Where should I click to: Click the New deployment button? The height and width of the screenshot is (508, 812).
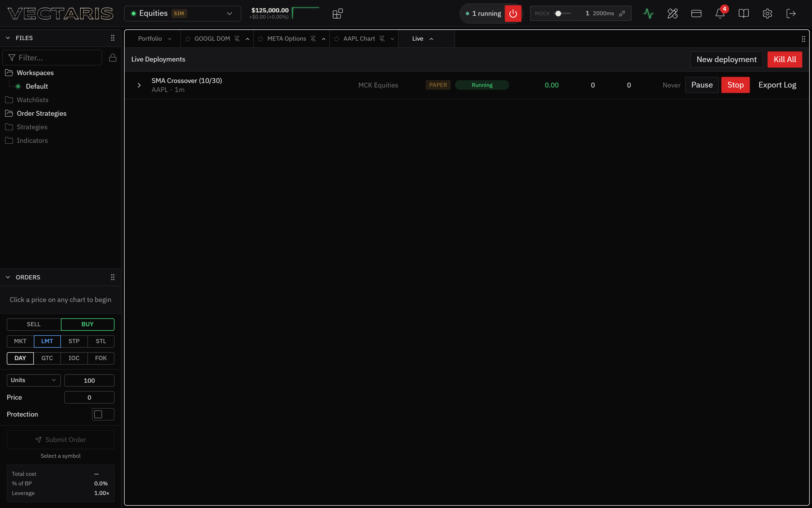[x=727, y=60]
